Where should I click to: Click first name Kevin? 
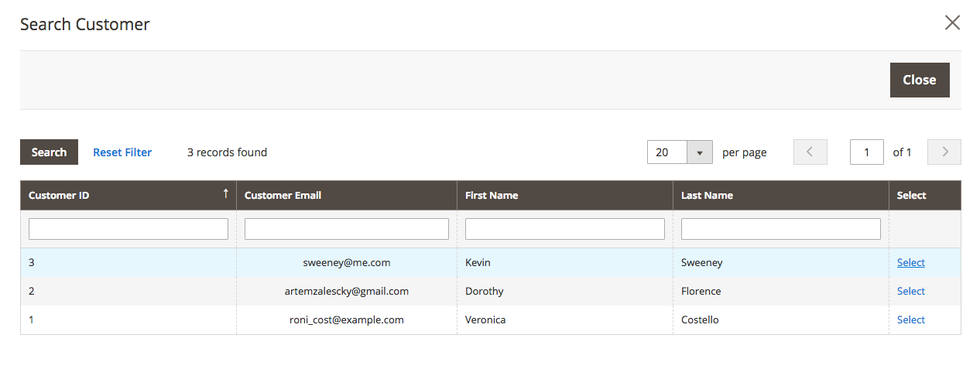point(478,262)
